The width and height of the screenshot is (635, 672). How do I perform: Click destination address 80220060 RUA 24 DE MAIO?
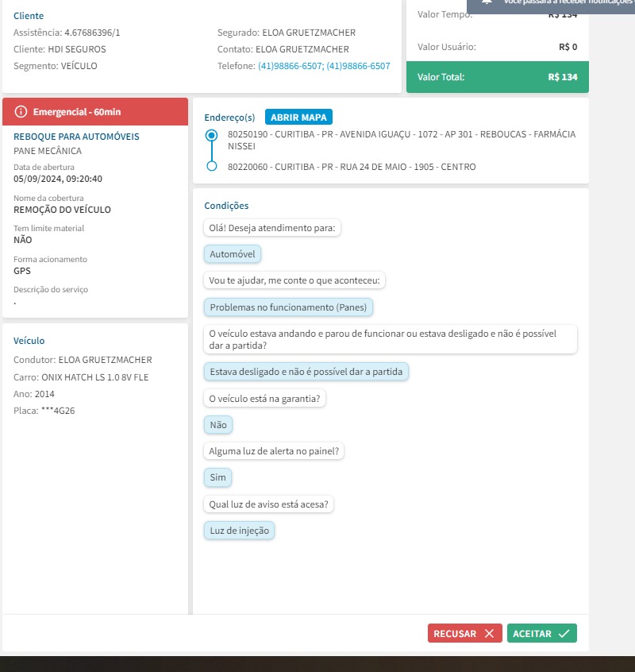352,167
